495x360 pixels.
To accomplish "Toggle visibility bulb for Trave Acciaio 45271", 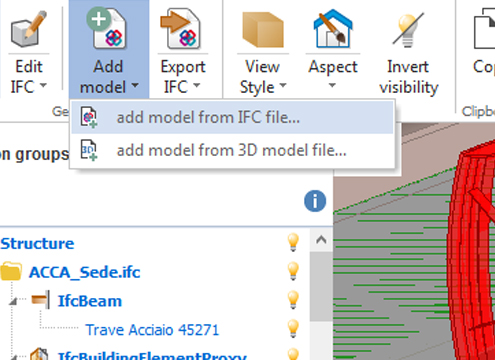I will click(293, 328).
